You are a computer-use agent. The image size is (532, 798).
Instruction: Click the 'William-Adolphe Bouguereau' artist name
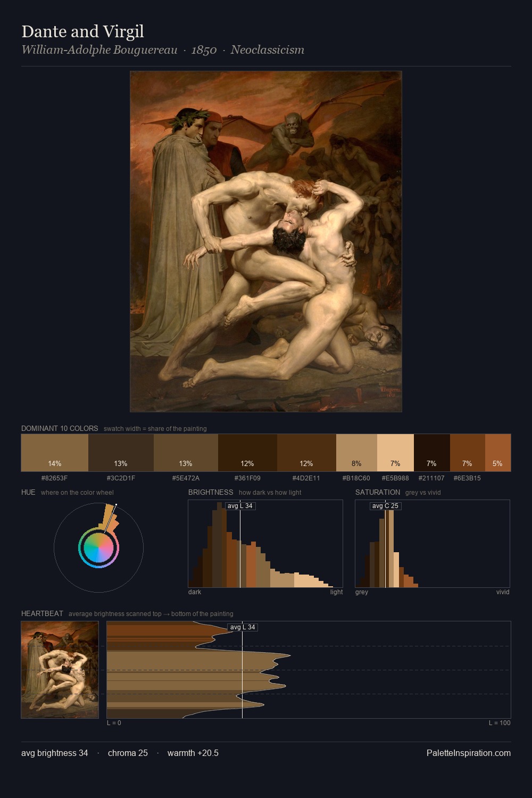tap(99, 50)
